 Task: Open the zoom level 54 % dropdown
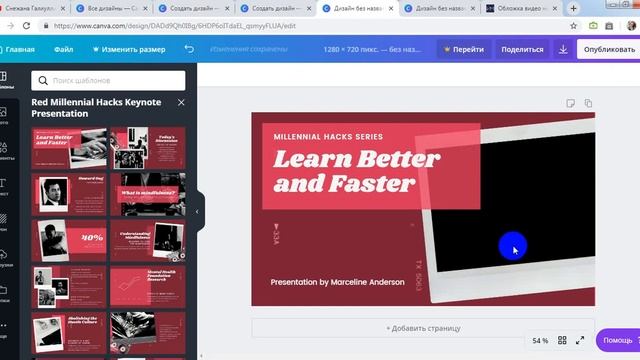540,340
